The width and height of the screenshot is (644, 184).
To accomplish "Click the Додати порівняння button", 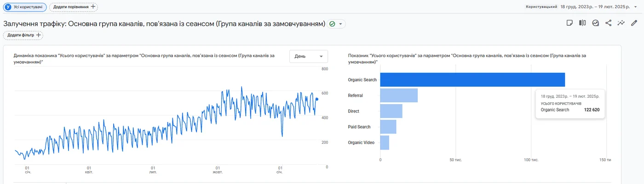I will (x=74, y=7).
